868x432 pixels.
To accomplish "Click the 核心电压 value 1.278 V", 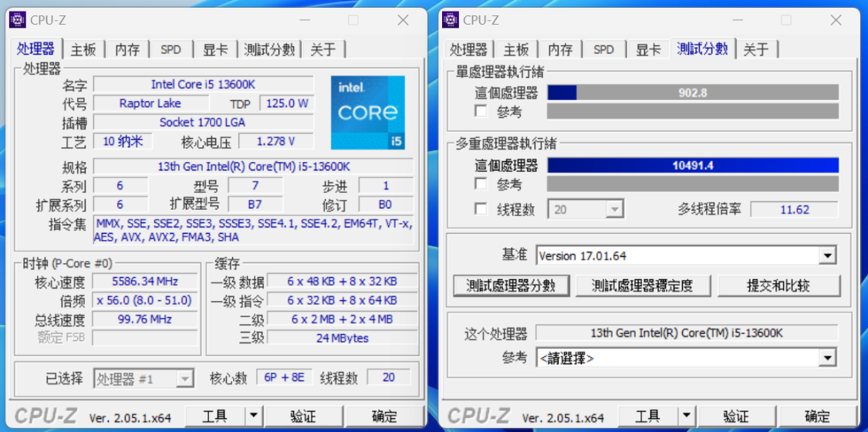I will pyautogui.click(x=275, y=142).
